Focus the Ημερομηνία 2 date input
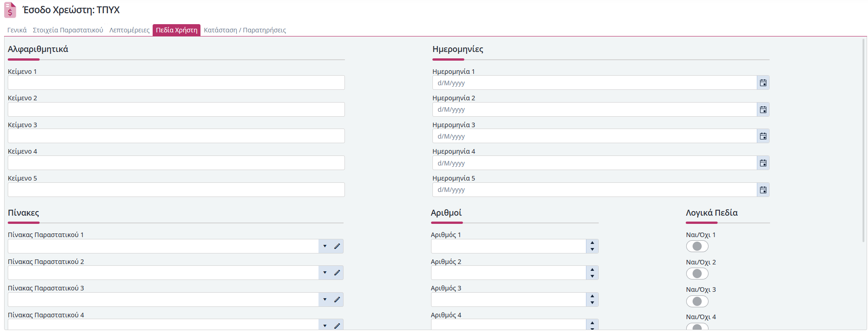The image size is (868, 331). click(595, 109)
